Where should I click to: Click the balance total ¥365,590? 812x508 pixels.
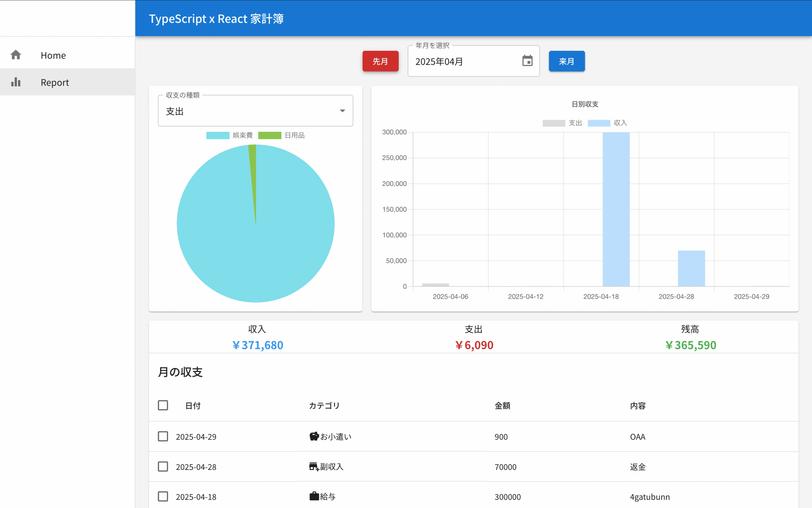691,345
